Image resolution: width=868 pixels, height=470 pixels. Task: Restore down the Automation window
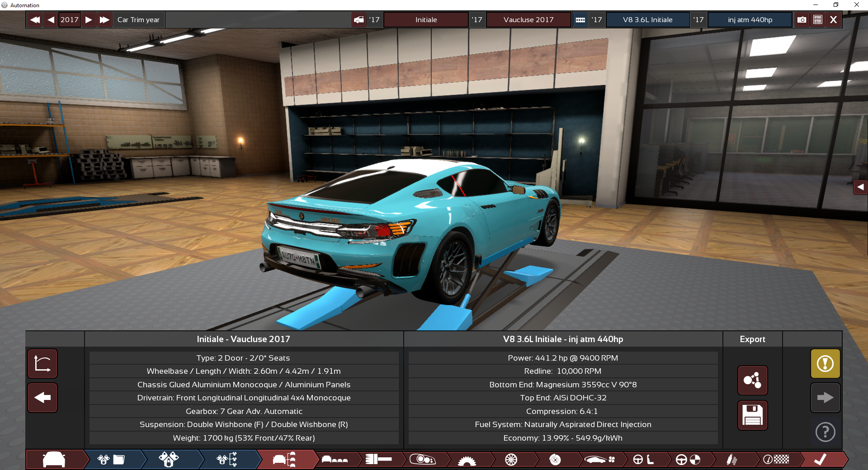[x=836, y=5]
